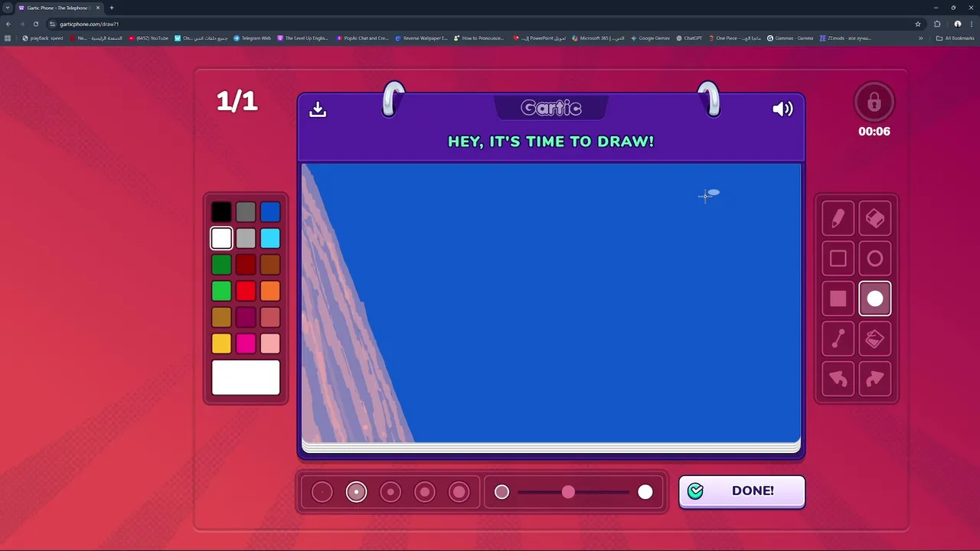Screen dimensions: 980x551
Task: Select the eraser tool
Action: coord(875,220)
